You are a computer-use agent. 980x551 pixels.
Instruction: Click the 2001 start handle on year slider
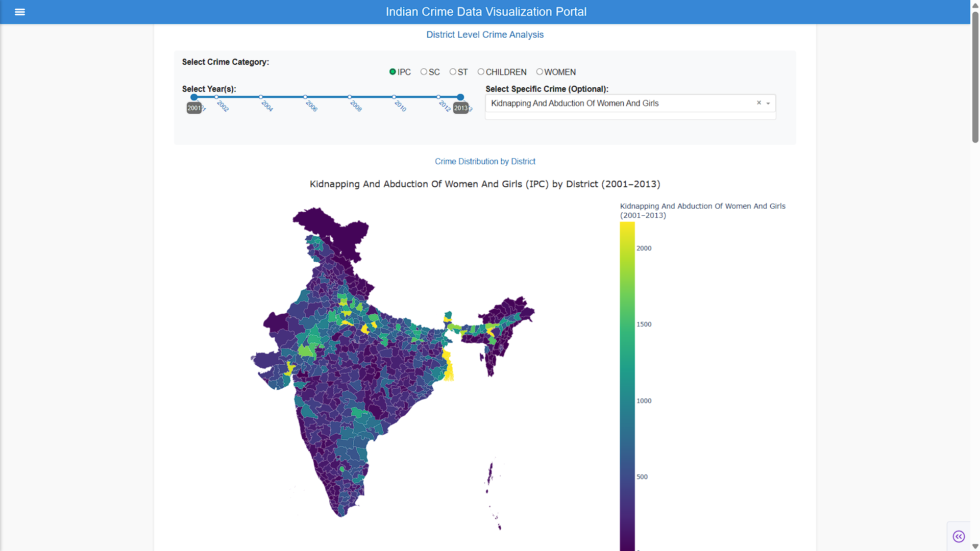[194, 97]
